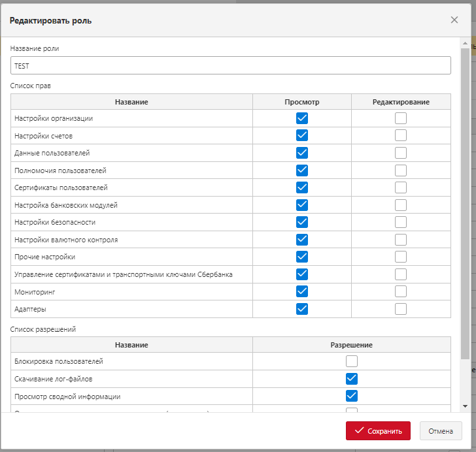This screenshot has height=452, width=476.
Task: Select the Настройки безопасности row label
Action: 55,222
